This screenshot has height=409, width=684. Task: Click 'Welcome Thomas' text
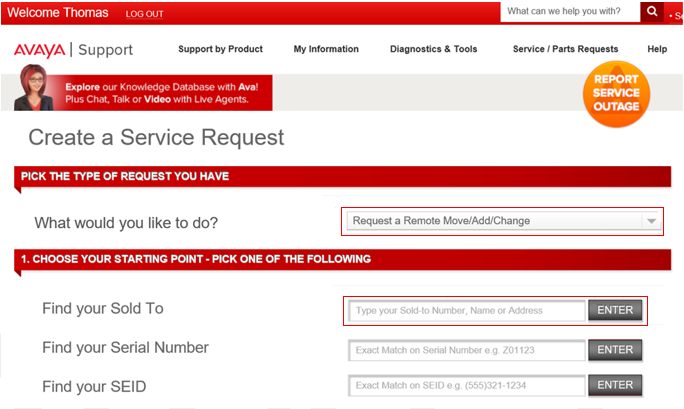[x=58, y=13]
